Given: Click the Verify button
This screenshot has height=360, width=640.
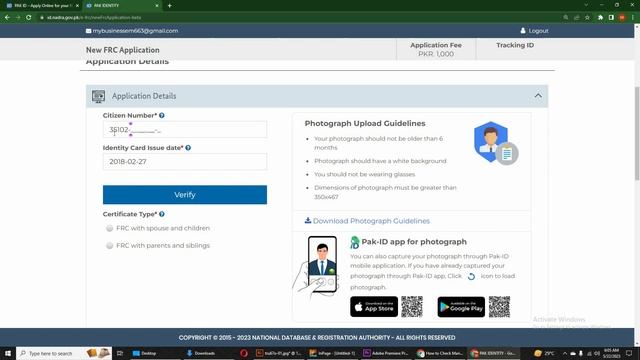Looking at the screenshot, I should 185,195.
